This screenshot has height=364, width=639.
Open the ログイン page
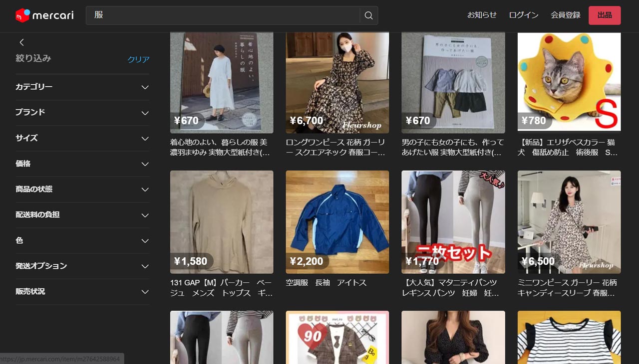point(524,15)
